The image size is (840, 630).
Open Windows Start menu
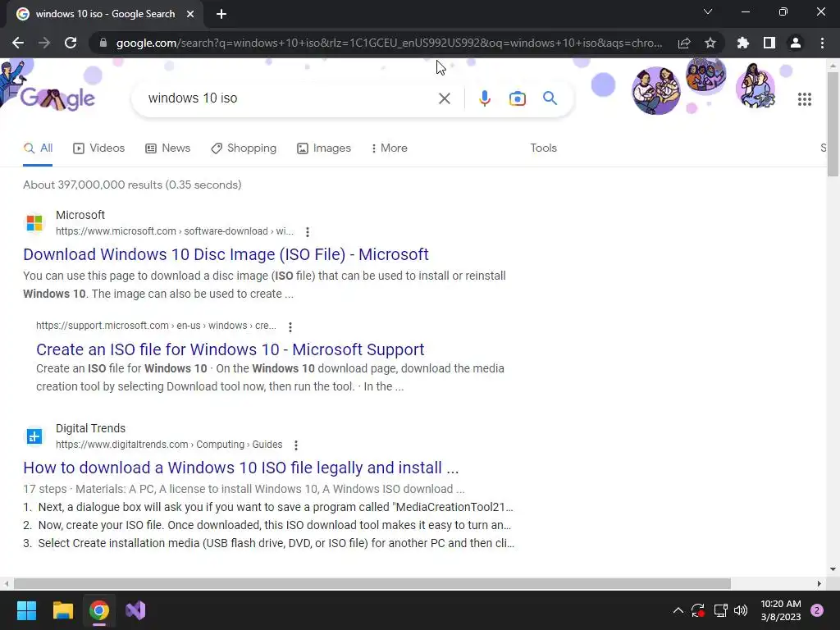click(26, 610)
